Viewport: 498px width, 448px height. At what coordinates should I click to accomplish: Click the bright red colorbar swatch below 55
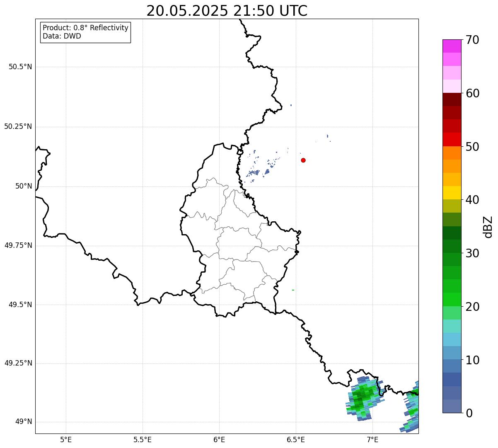452,139
